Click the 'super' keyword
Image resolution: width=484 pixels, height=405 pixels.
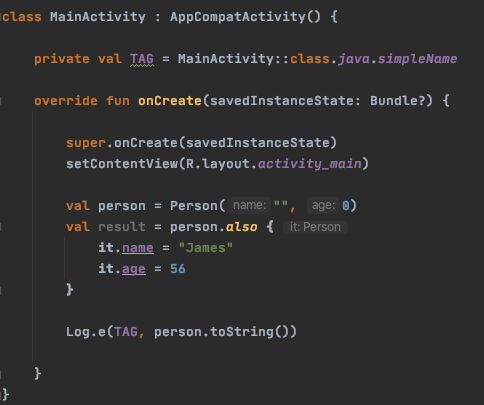click(x=86, y=143)
